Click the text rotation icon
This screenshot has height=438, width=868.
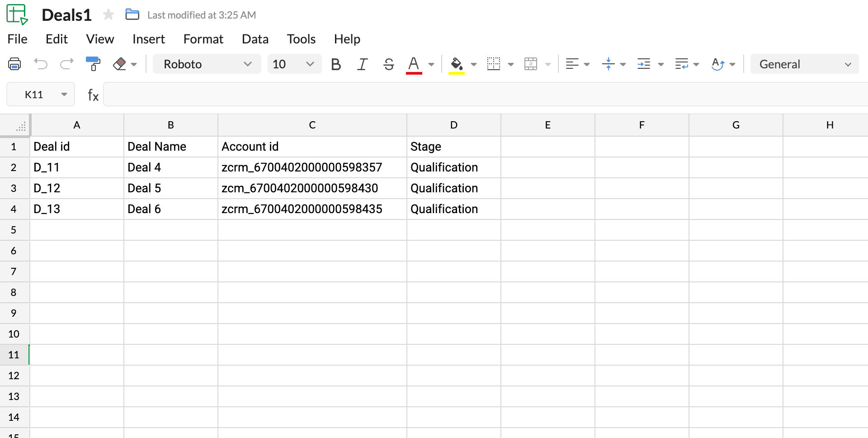coord(718,64)
